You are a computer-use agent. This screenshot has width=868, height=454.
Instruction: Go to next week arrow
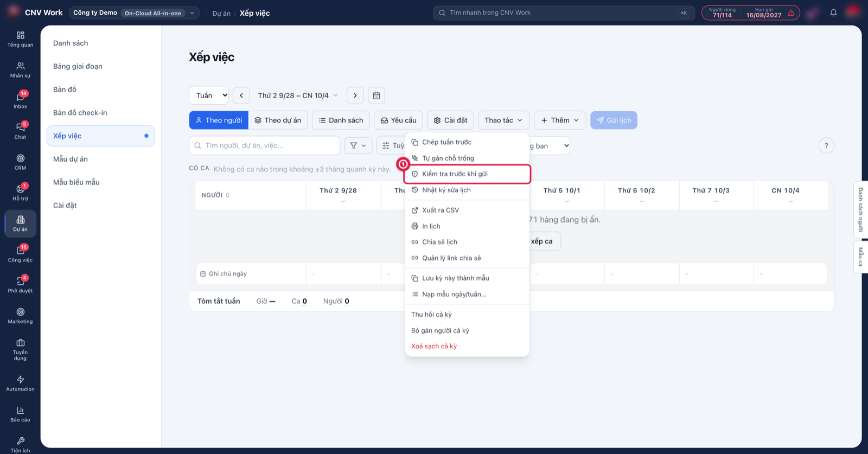355,95
